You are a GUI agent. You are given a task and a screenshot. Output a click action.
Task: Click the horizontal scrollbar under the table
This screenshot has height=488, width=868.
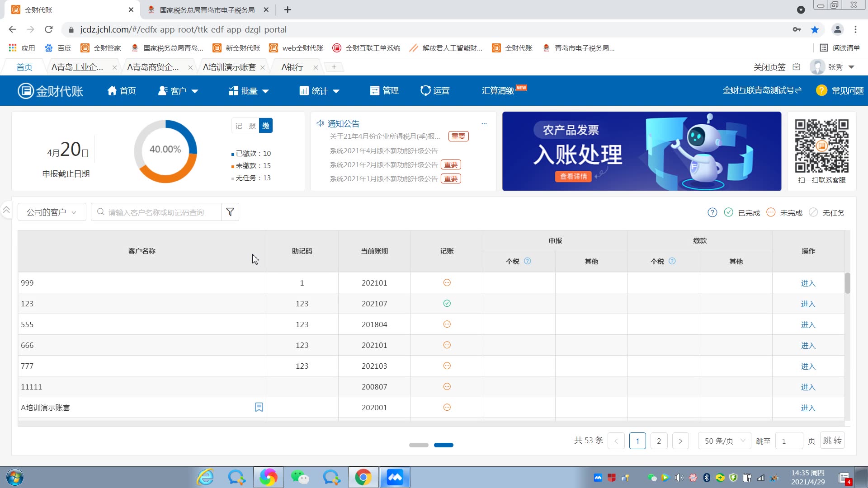[x=431, y=423]
